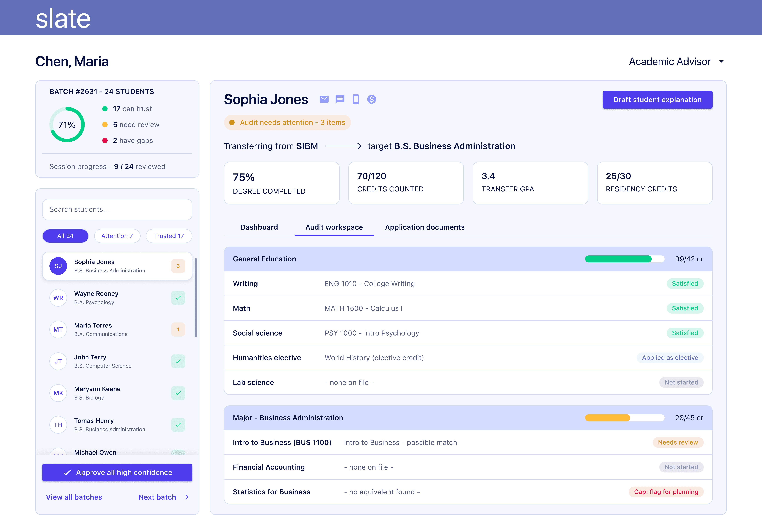
Task: Click the Applied as elective tag
Action: 670,358
